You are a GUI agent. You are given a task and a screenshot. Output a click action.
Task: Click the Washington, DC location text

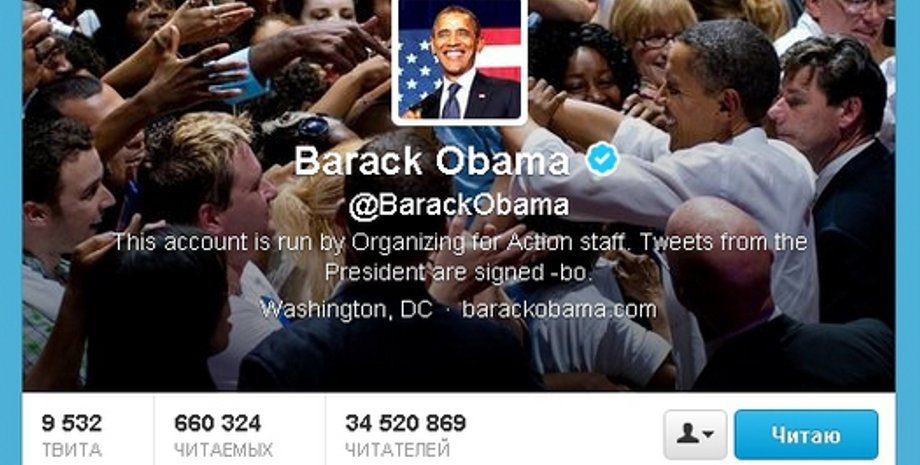pyautogui.click(x=347, y=309)
